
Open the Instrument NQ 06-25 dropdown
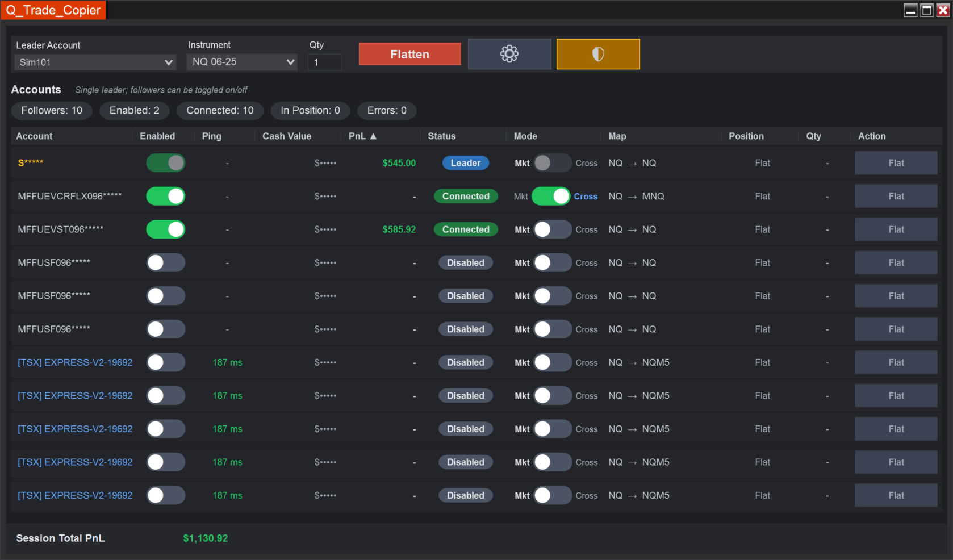pyautogui.click(x=243, y=62)
